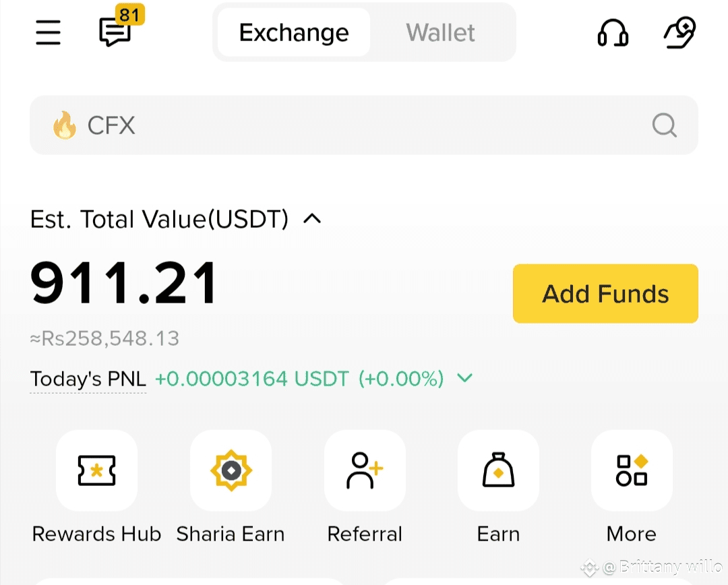Tap the 911.21 total balance value
Viewport: 728px width, 585px height.
(123, 282)
